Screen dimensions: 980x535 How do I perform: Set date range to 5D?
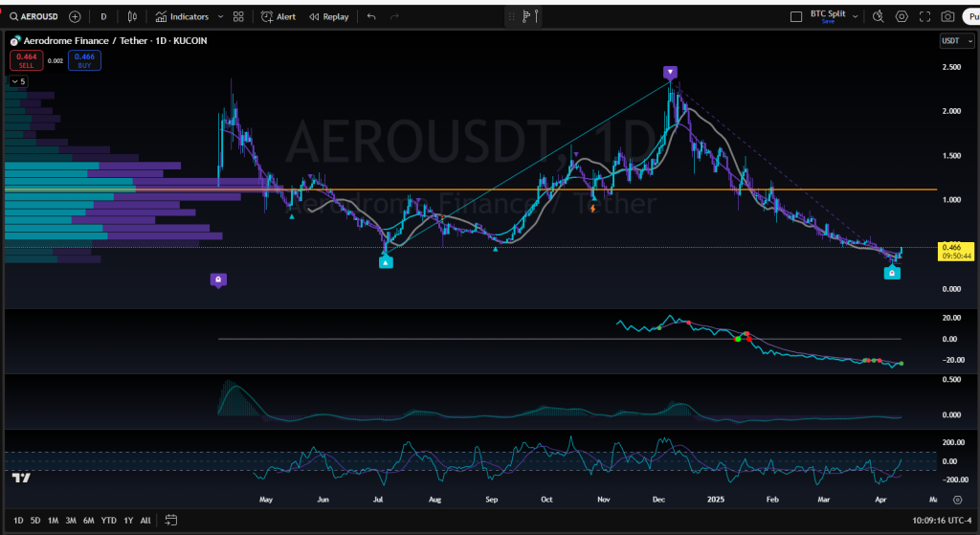(x=35, y=520)
